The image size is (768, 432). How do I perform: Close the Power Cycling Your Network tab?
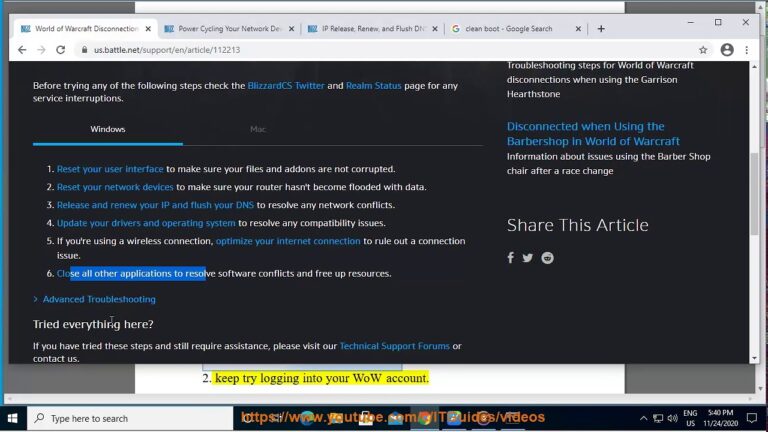[291, 29]
